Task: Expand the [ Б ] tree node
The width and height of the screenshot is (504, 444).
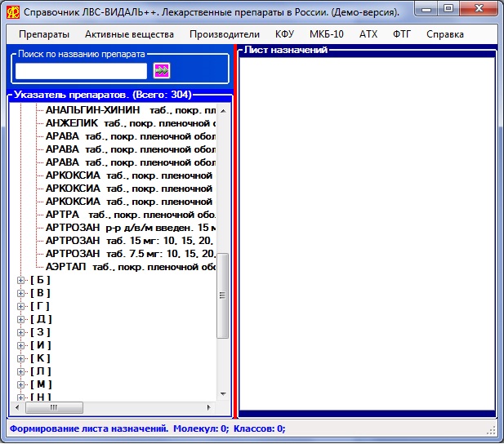Action: tap(21, 280)
